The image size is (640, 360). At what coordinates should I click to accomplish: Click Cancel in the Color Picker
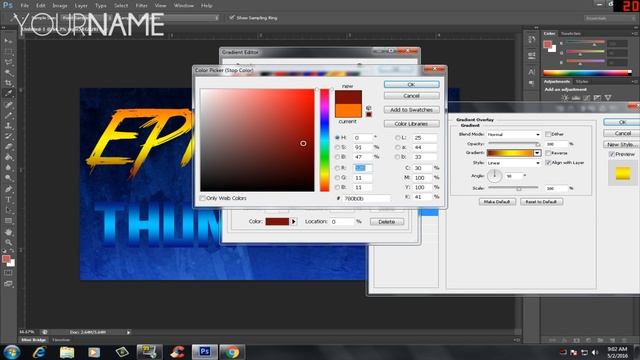click(x=411, y=96)
